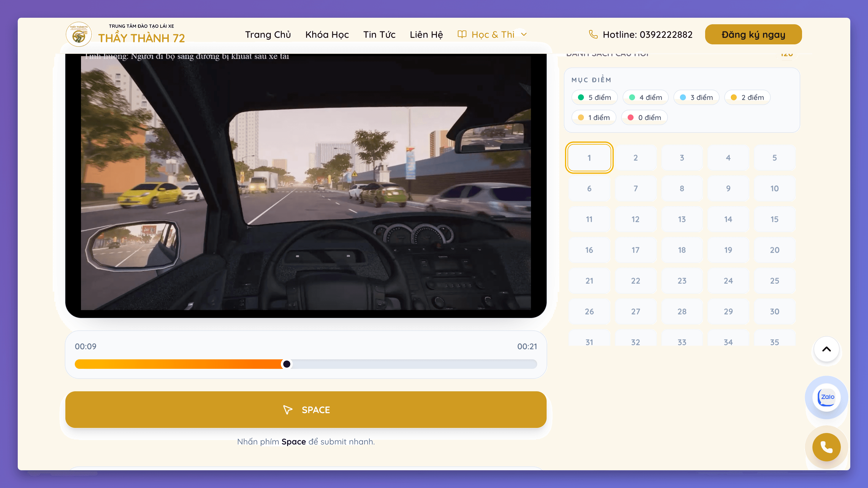The width and height of the screenshot is (868, 488).
Task: Select question 25 in the list
Action: coord(774,281)
